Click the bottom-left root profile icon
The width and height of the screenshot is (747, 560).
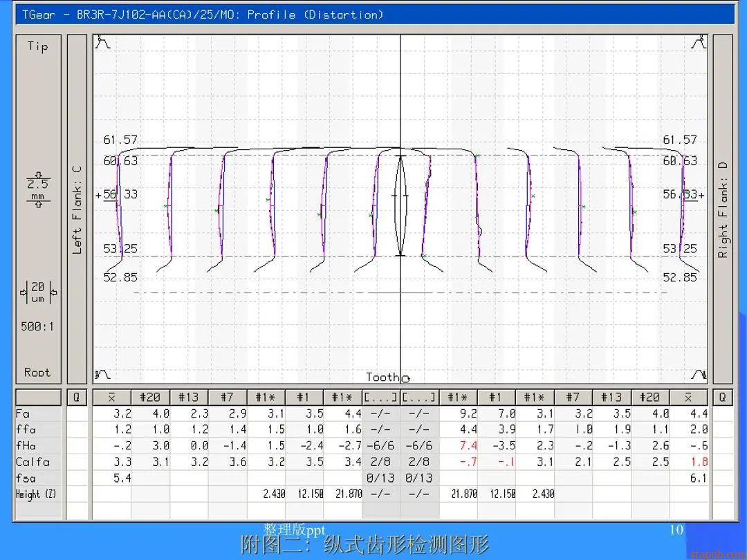(x=103, y=375)
